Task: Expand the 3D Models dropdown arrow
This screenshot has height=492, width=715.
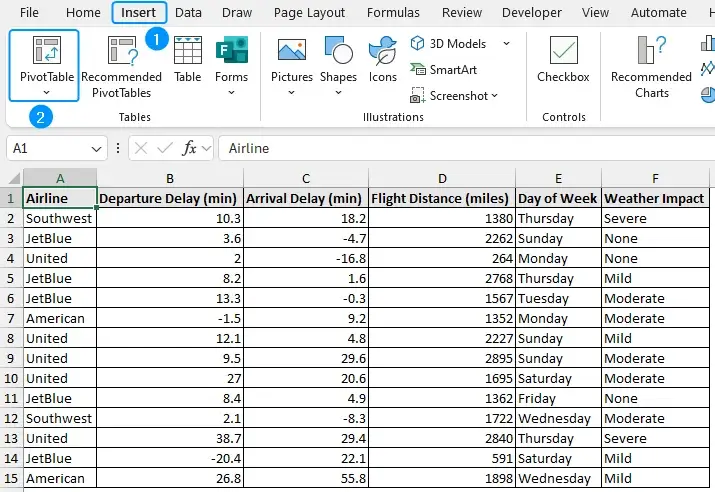Action: point(506,44)
